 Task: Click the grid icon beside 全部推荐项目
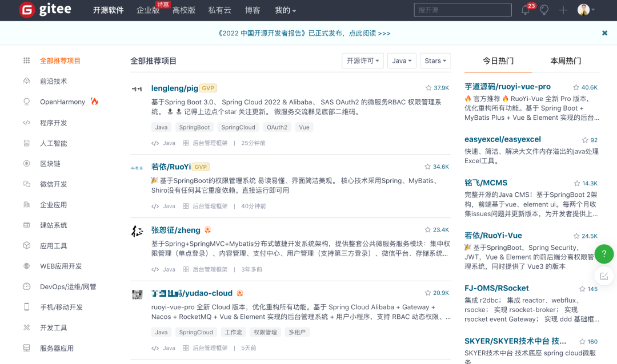pos(26,60)
